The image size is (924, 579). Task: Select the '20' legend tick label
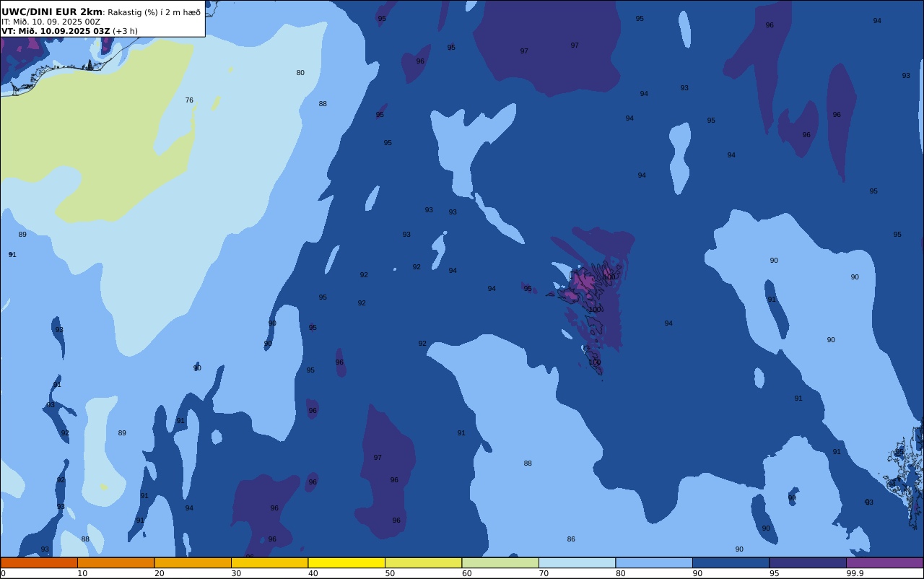160,573
